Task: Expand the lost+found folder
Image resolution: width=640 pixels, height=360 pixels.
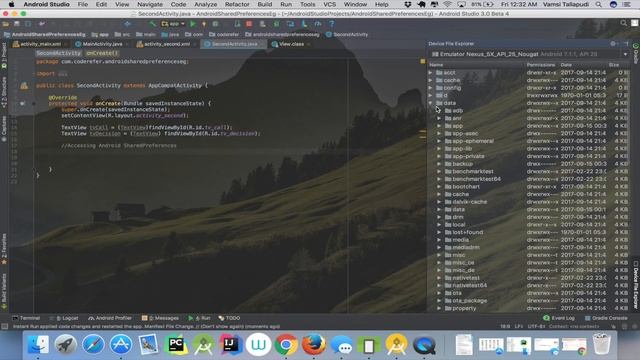Action: click(439, 232)
